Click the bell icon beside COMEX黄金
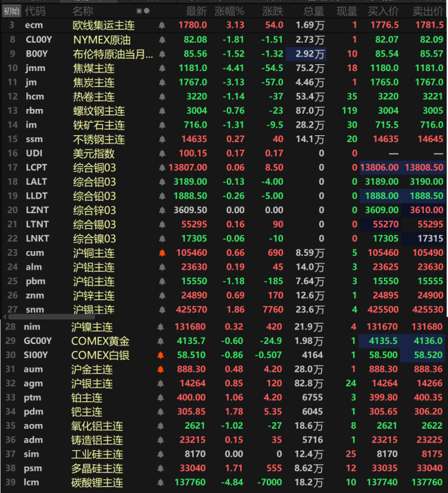The image size is (448, 493). (x=161, y=341)
